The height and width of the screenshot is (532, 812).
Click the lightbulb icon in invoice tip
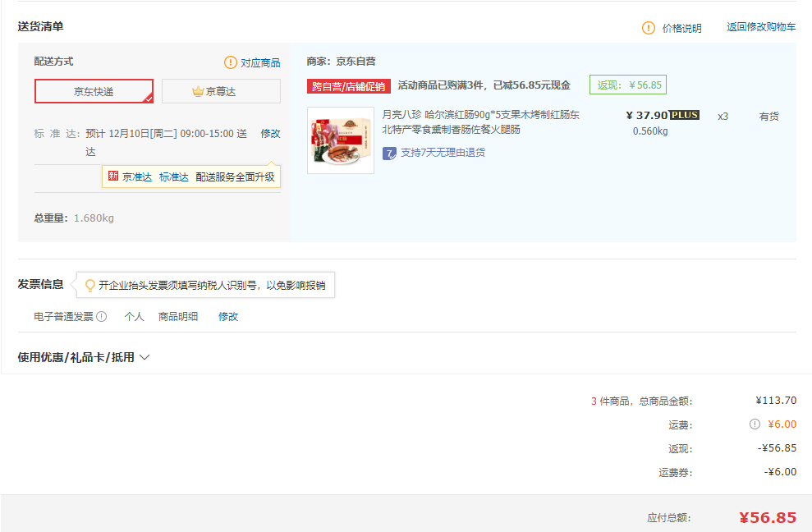90,286
